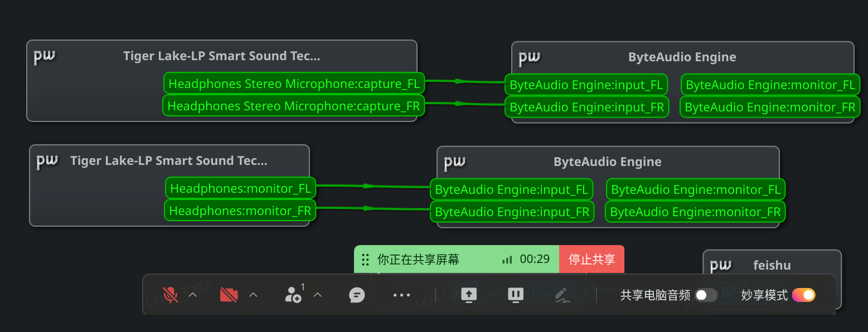Select the lower ByteAudio Engine:input_FR port
The image size is (868, 332).
coord(512,212)
